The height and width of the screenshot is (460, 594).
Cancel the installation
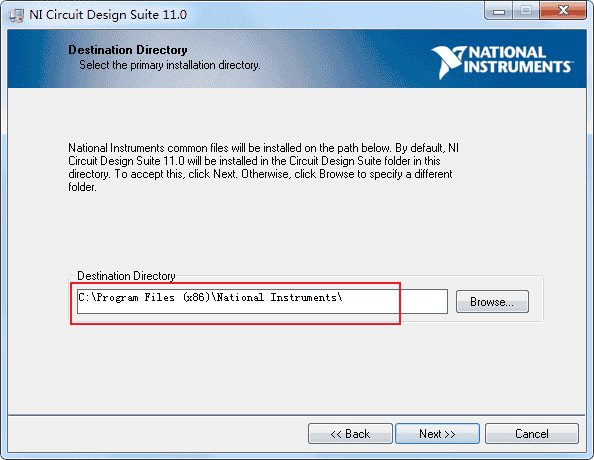point(531,433)
